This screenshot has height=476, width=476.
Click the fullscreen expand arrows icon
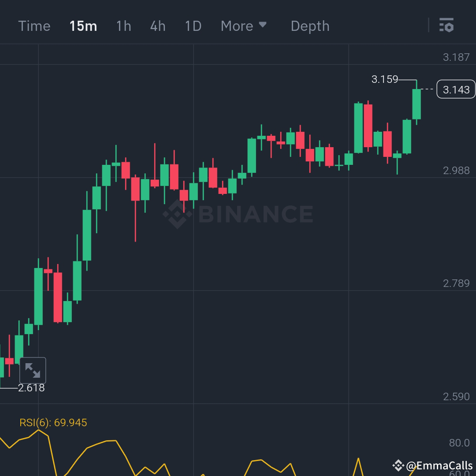[x=32, y=370]
